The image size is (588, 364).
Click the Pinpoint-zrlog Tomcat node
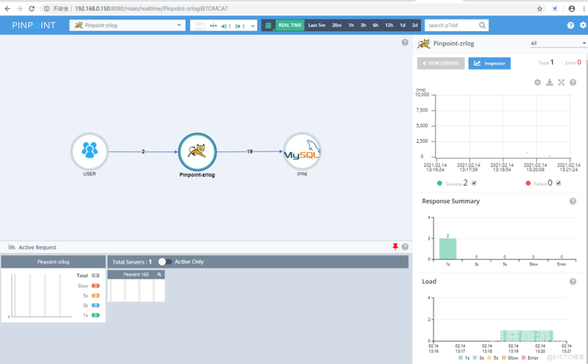point(197,151)
